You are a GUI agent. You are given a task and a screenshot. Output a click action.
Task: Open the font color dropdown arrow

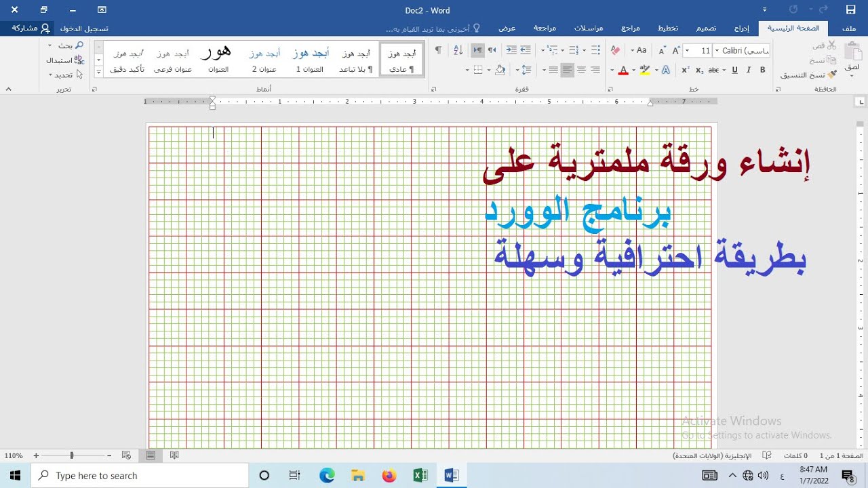tap(612, 70)
